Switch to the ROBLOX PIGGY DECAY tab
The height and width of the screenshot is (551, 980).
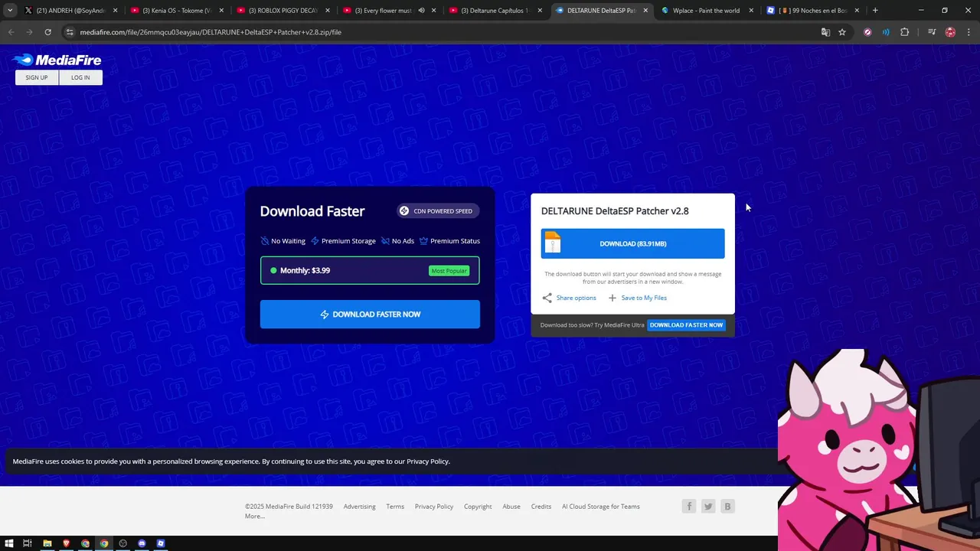[282, 11]
